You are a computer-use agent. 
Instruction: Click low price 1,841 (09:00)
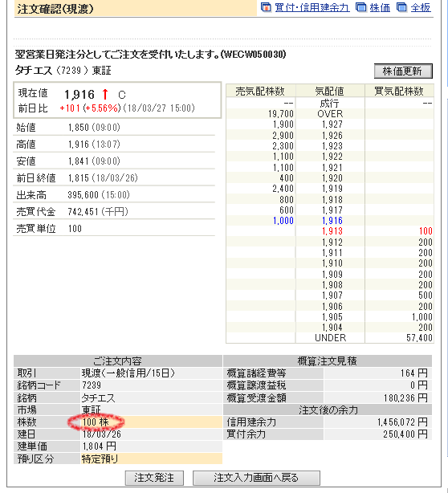94,161
